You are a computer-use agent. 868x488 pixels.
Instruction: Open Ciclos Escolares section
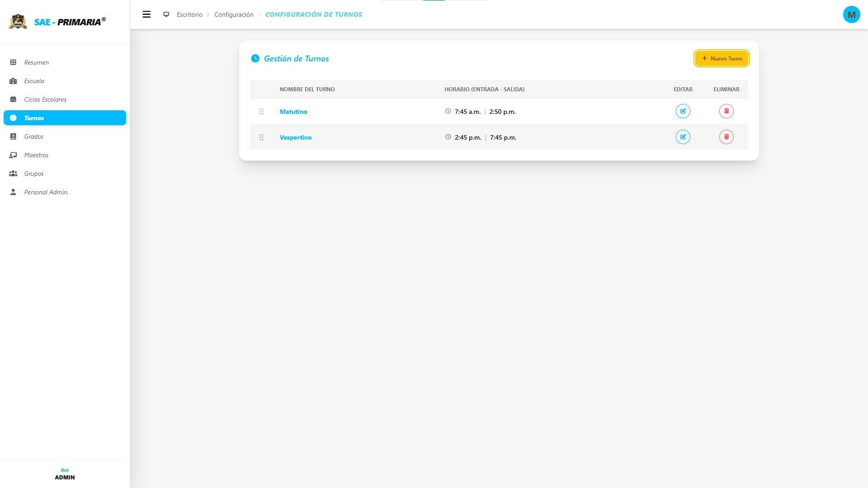click(45, 99)
